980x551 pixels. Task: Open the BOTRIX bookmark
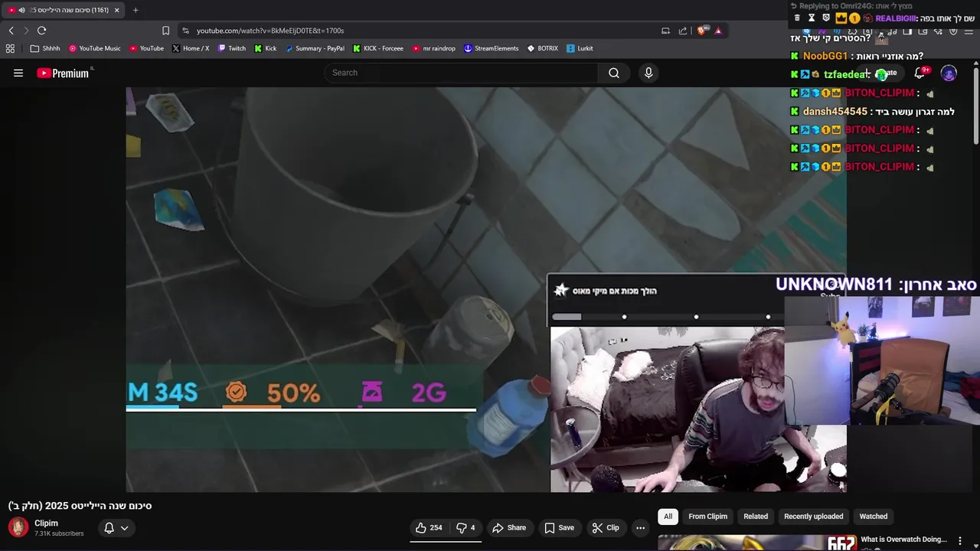tap(542, 48)
